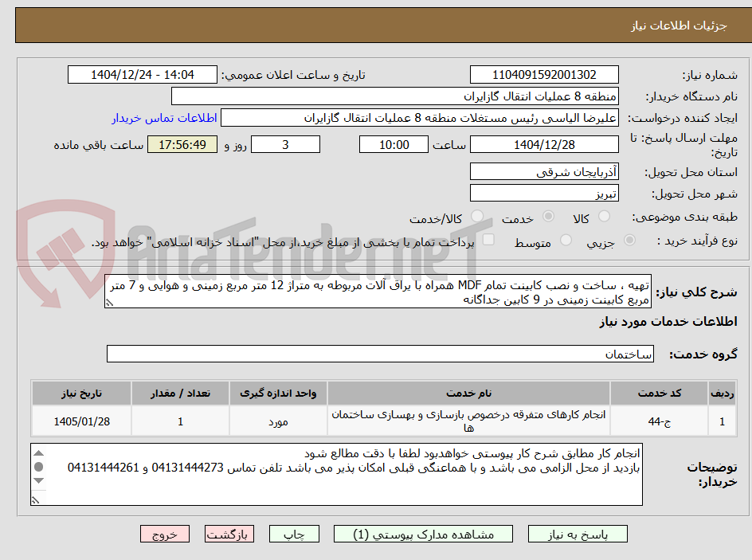The image size is (752, 560).
Task: Click the ردیف column header
Action: pyautogui.click(x=723, y=394)
